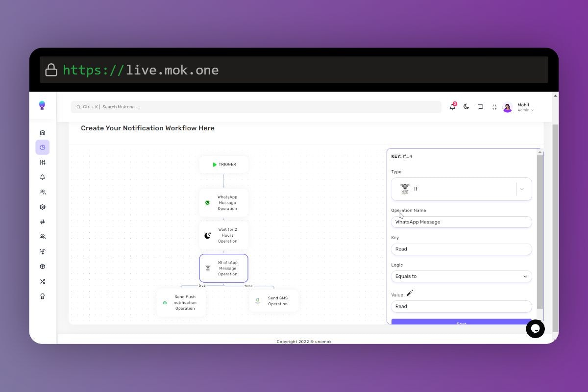
Task: Toggle dark mode moon icon
Action: point(466,106)
